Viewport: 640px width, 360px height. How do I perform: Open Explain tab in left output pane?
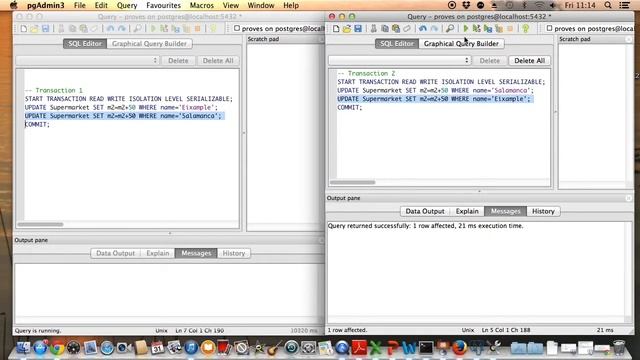158,253
